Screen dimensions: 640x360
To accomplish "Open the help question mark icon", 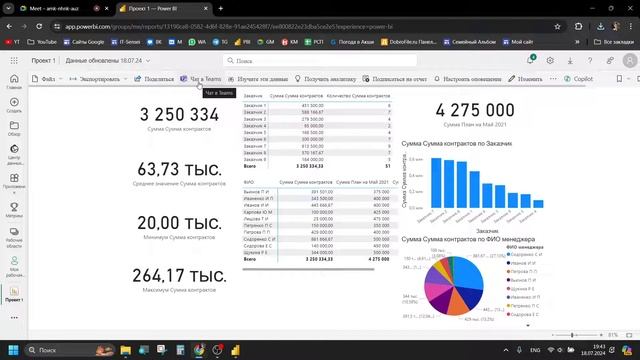I will pos(590,60).
